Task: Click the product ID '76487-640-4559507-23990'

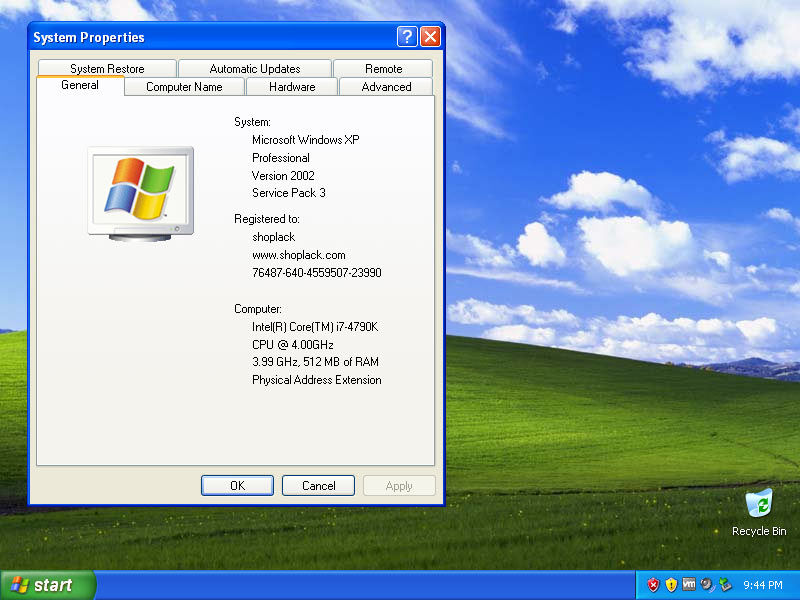Action: coord(317,273)
